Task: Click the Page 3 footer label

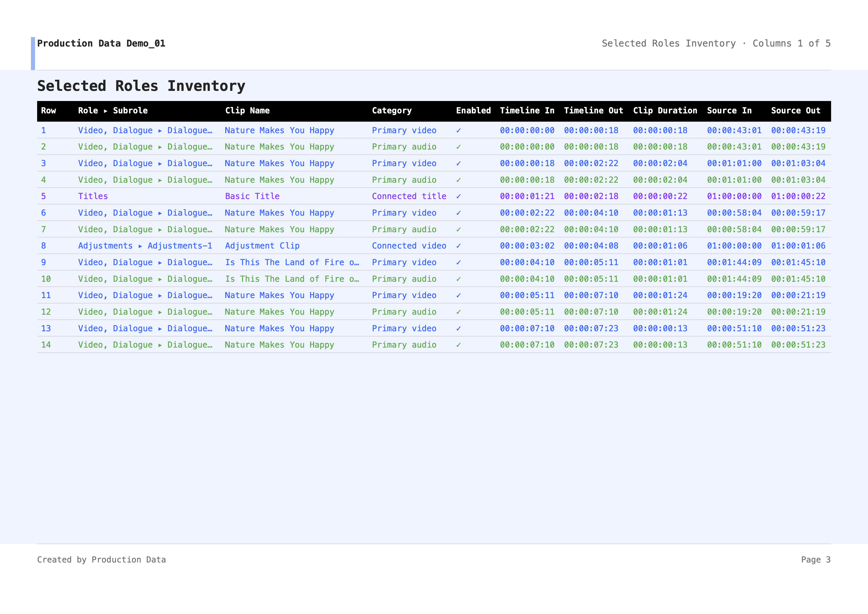Action: (816, 560)
